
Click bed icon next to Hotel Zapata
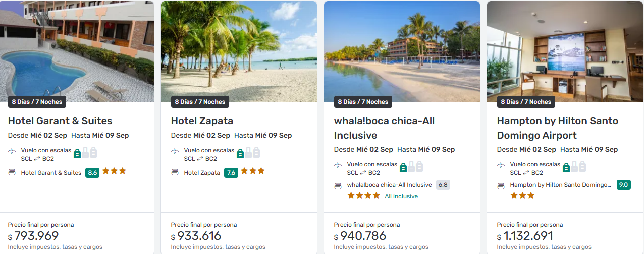coord(175,172)
